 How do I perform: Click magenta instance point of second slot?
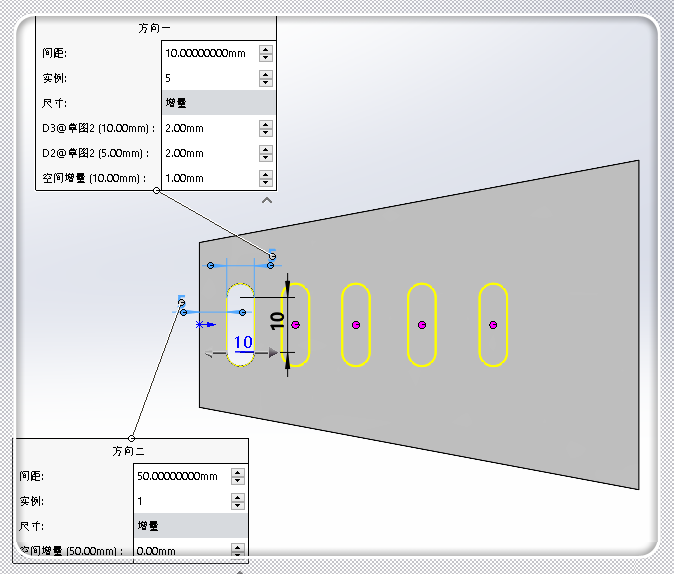(x=295, y=325)
